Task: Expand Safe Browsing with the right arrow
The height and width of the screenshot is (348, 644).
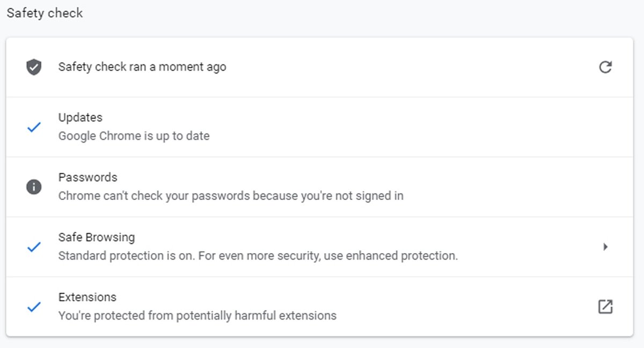Action: click(x=605, y=247)
